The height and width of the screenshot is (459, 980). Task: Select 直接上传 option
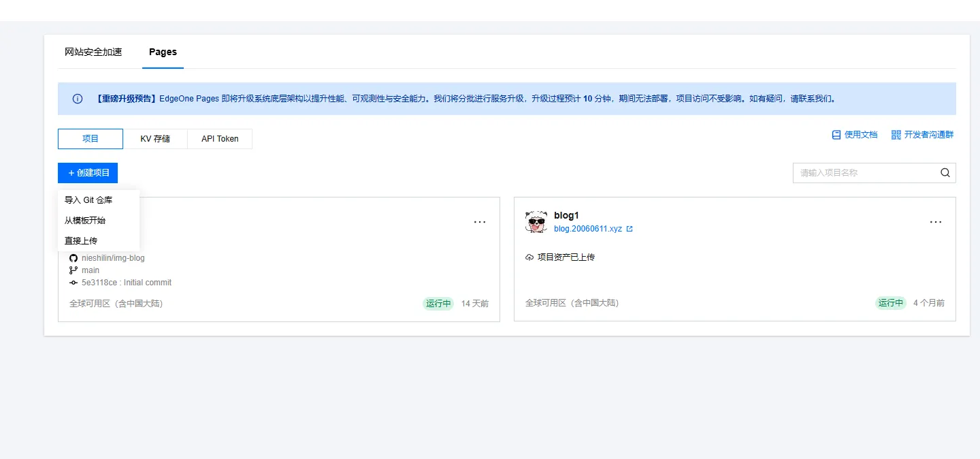pos(81,241)
